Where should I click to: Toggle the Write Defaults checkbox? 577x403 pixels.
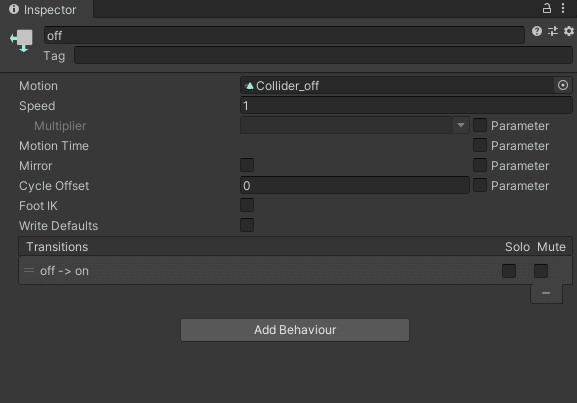coord(247,225)
